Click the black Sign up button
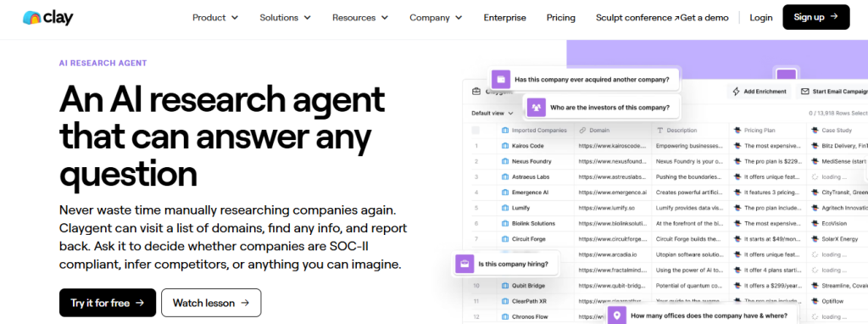Screen dimensions: 868x324 pos(816,17)
